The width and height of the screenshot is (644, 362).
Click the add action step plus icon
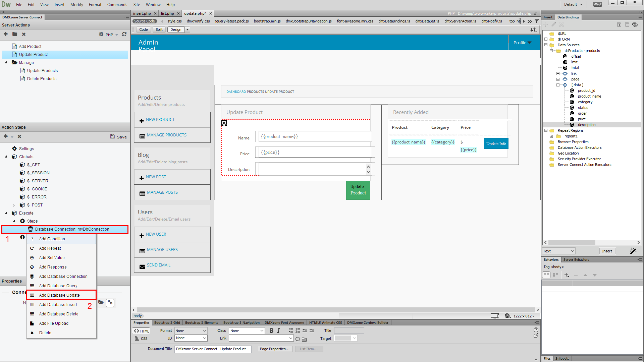[6, 136]
